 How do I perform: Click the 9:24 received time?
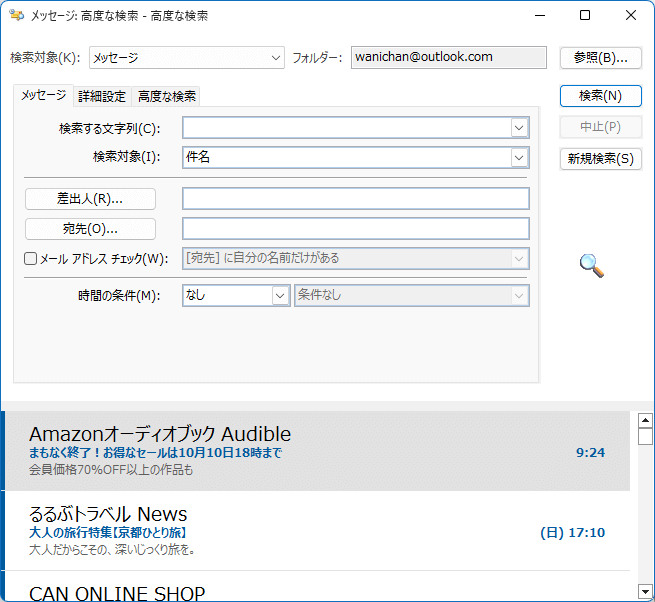click(590, 452)
